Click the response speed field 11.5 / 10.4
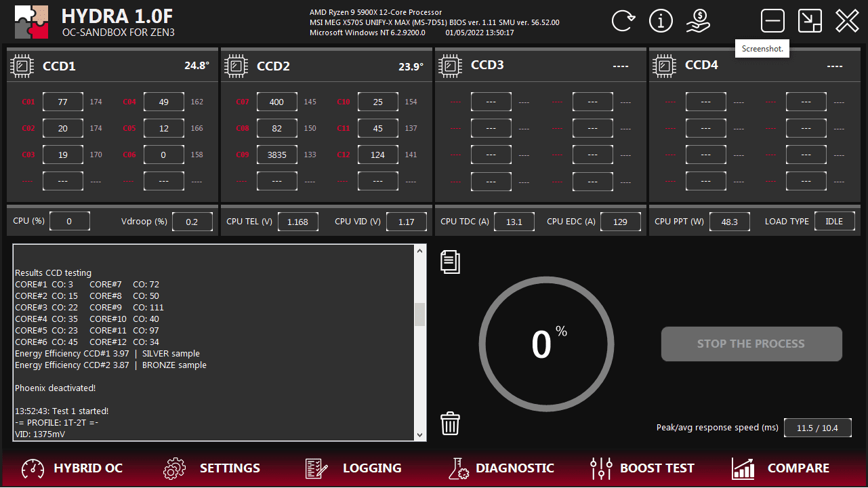 [x=818, y=428]
